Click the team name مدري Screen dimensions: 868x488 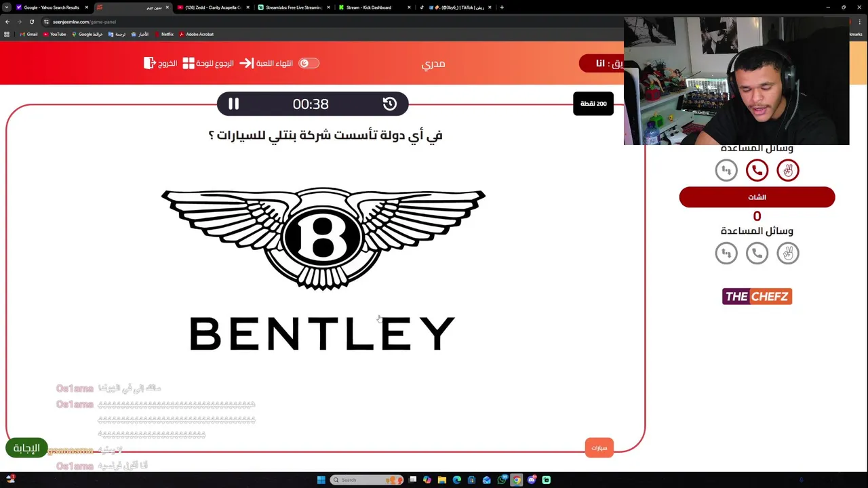tap(433, 64)
